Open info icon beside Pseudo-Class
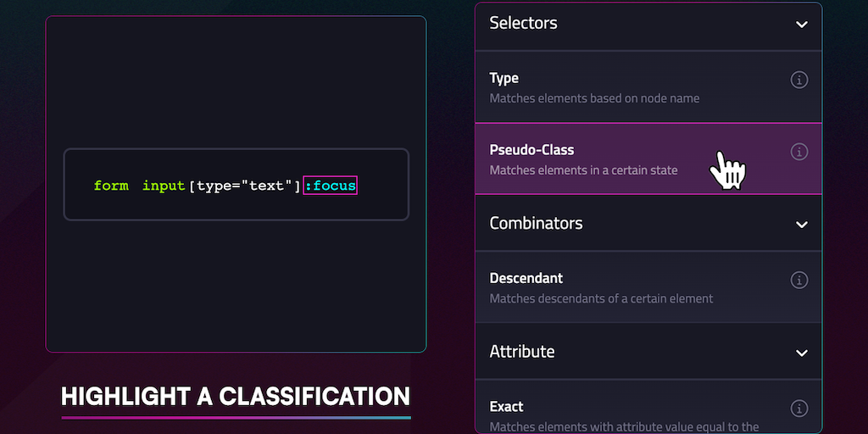 (x=798, y=153)
